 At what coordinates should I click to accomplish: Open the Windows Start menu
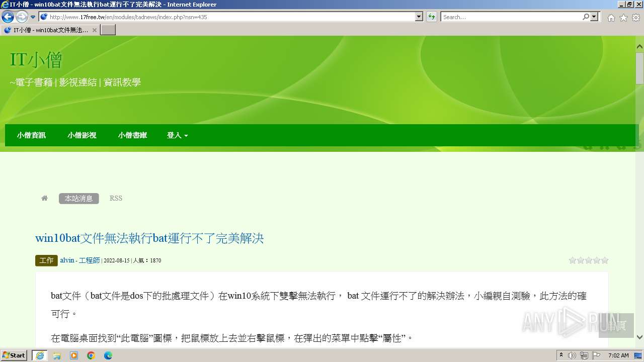tap(14, 355)
